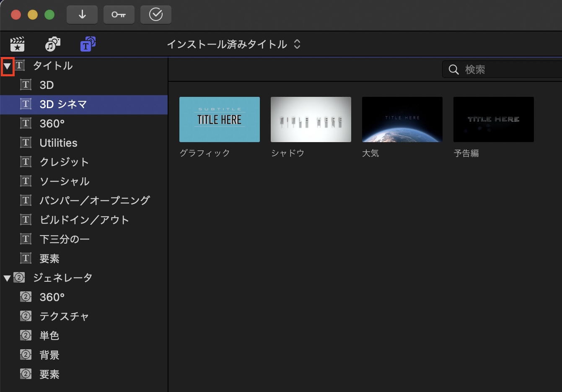The height and width of the screenshot is (392, 562).
Task: Open the Photos and Audio sidebar
Action: coord(52,44)
